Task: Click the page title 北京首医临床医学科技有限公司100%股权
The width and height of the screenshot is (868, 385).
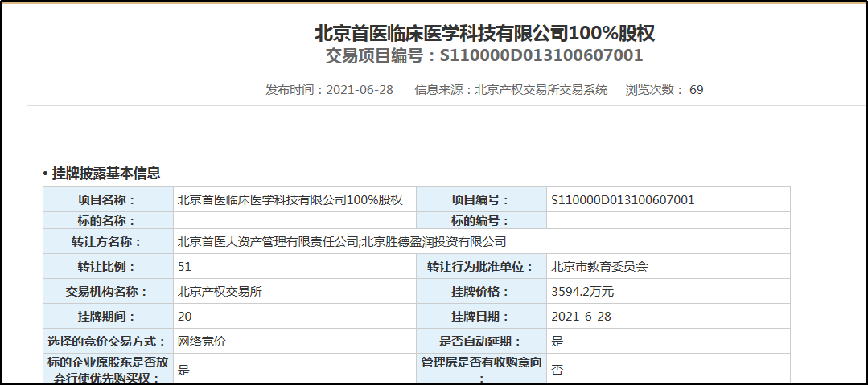Action: [x=484, y=33]
